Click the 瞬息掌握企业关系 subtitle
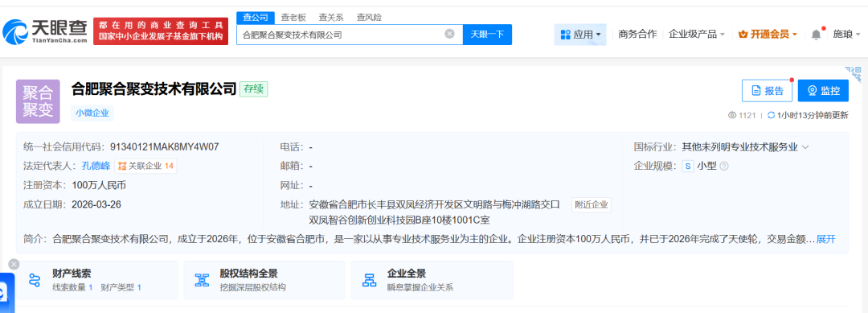The image size is (868, 313). coord(420,287)
